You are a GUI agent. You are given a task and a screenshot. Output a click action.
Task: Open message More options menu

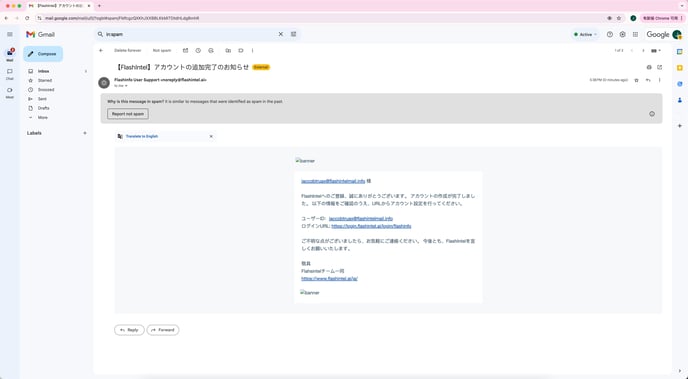tap(659, 80)
